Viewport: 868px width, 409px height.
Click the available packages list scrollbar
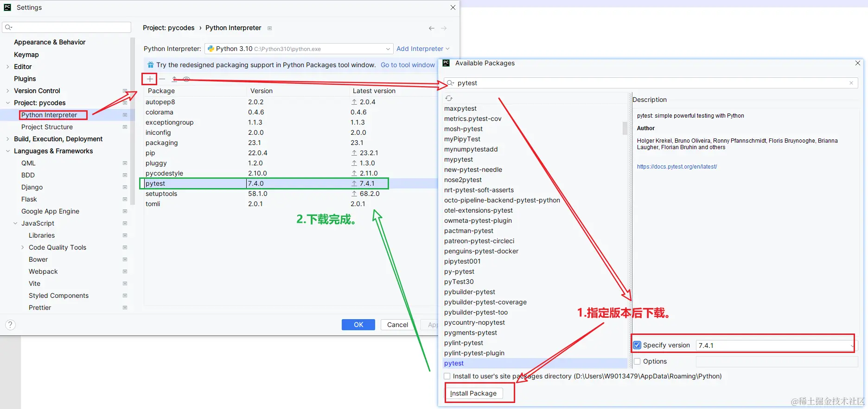[625, 128]
